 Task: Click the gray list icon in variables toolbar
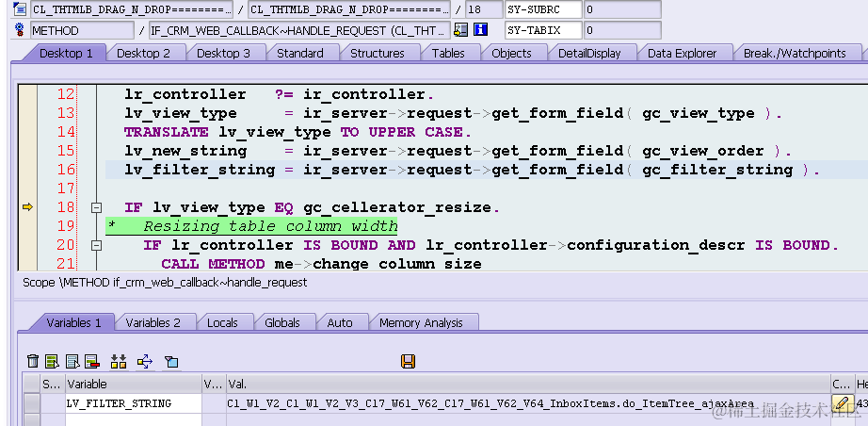click(x=72, y=362)
